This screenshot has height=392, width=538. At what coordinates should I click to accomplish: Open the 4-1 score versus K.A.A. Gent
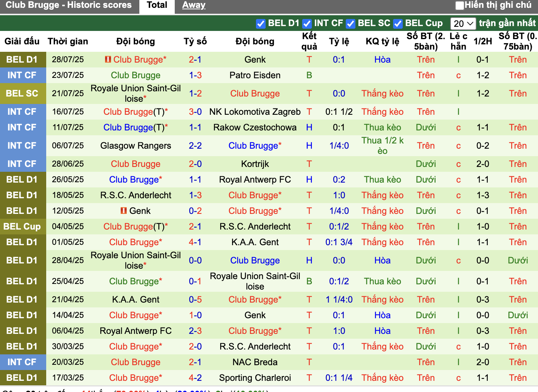coord(195,242)
